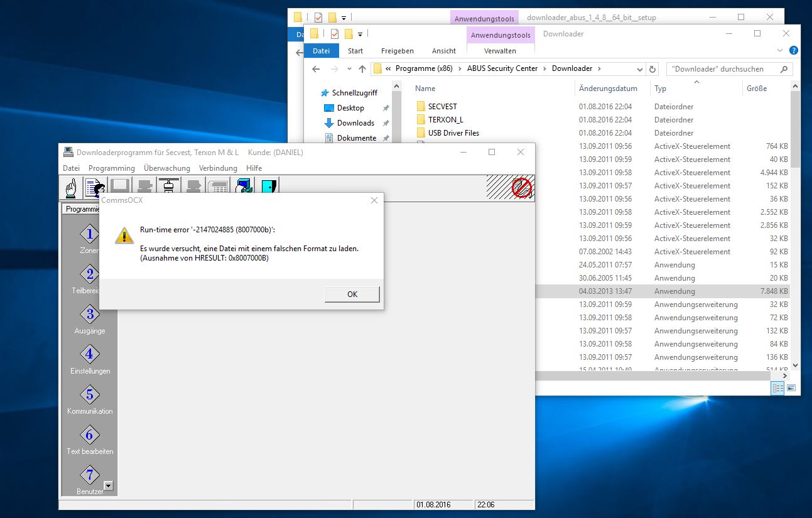Open recent locations dropdown arrow
Viewport: 812px width, 518px height.
point(349,69)
